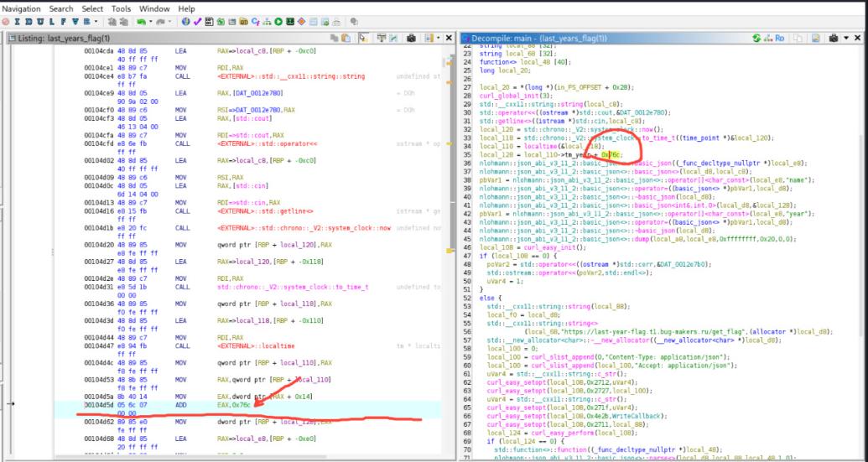This screenshot has width=868, height=462.
Task: Open the 'Cf' decompiler window icon
Action: click(x=256, y=22)
